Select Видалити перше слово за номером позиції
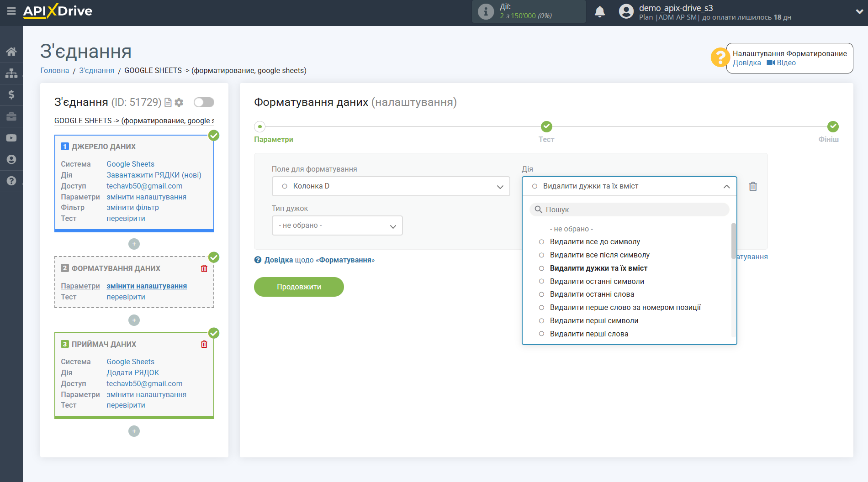868x482 pixels. point(625,308)
